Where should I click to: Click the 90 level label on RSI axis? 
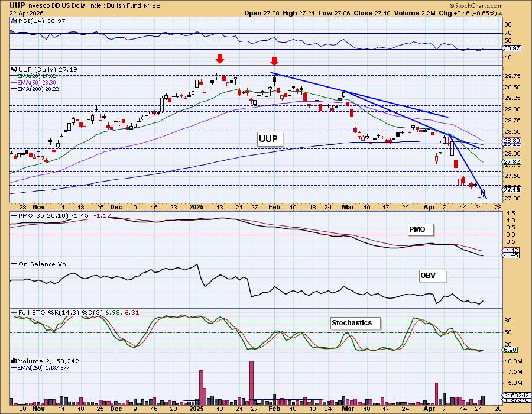[x=508, y=25]
